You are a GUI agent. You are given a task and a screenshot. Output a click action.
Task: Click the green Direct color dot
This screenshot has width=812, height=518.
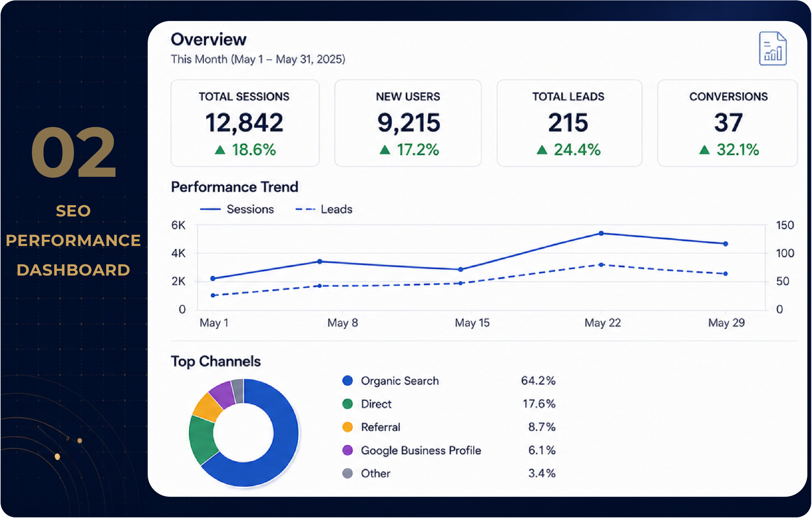tap(347, 404)
